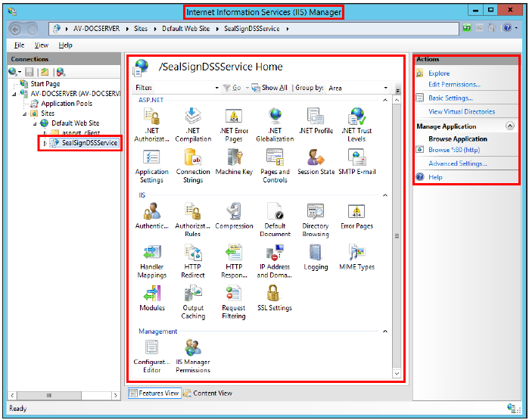The width and height of the screenshot is (529, 420).
Task: Click Browse *:80 (http) link
Action: pyautogui.click(x=454, y=150)
